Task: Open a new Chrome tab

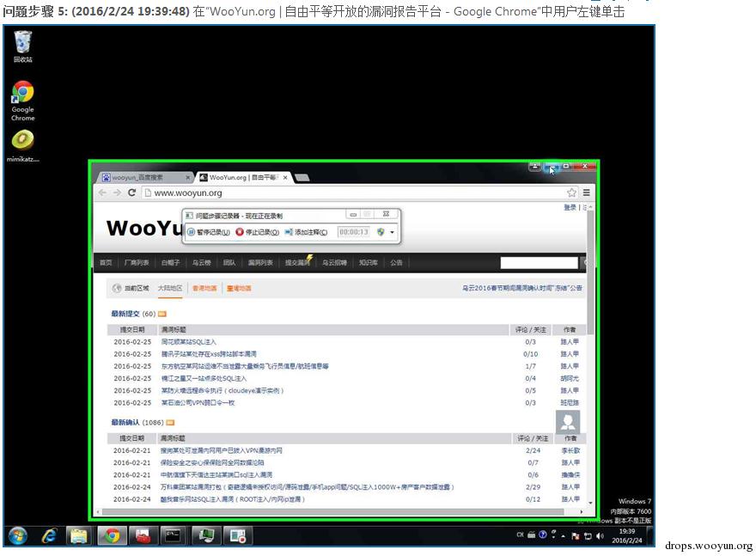Action: tap(302, 178)
